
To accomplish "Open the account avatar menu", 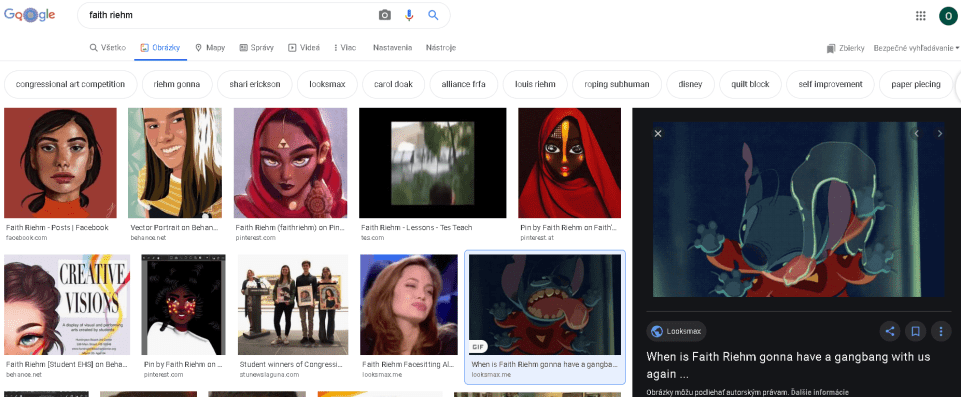I will click(948, 16).
